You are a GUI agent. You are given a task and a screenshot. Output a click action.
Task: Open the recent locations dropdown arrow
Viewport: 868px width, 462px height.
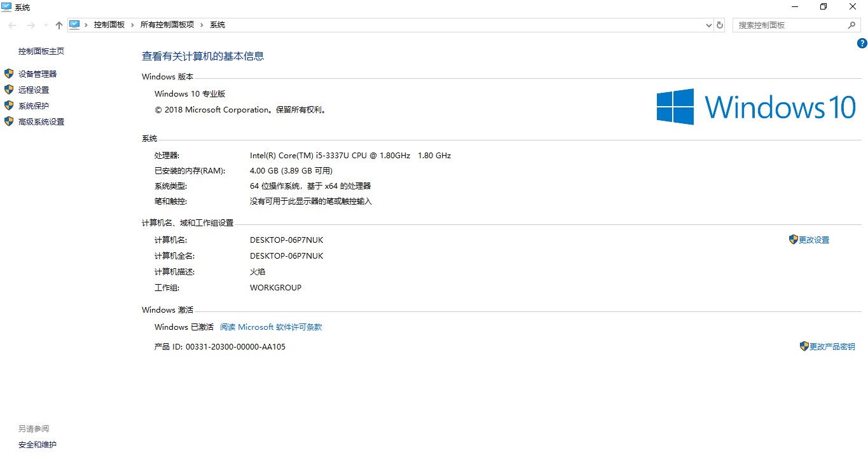point(46,25)
